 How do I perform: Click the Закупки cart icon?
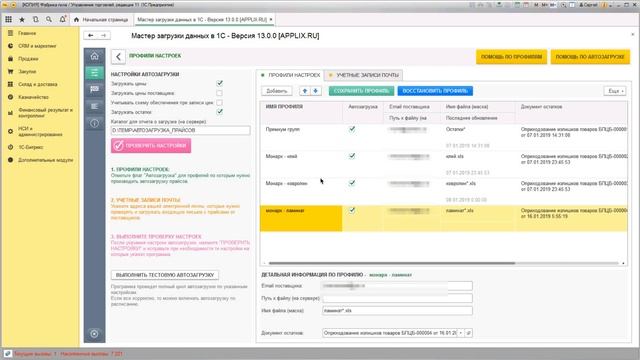(x=10, y=71)
